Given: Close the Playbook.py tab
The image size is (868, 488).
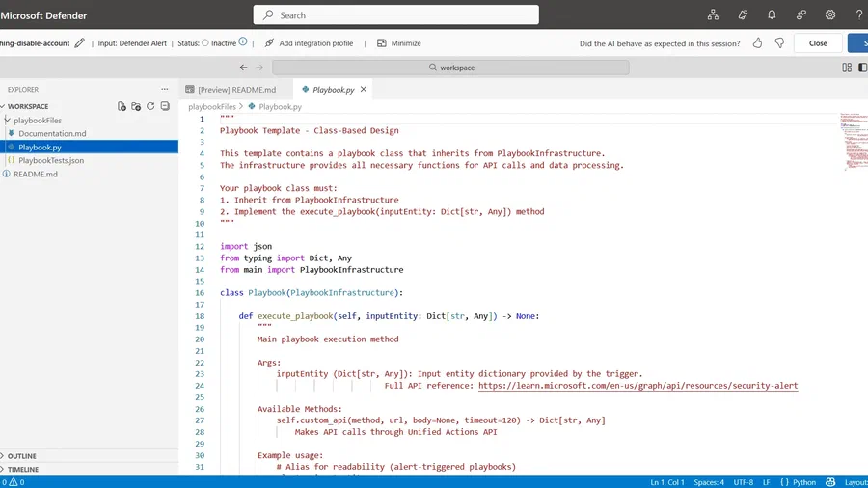Looking at the screenshot, I should [x=364, y=89].
